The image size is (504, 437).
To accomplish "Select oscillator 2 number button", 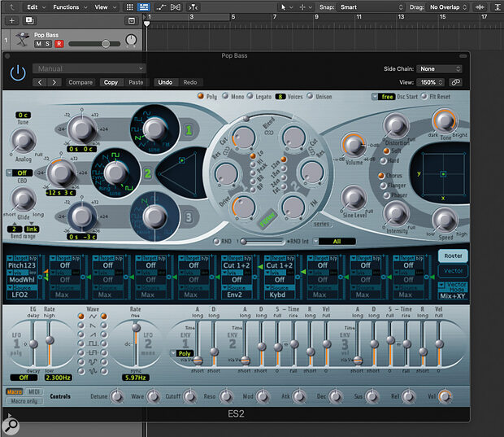I will 147,174.
